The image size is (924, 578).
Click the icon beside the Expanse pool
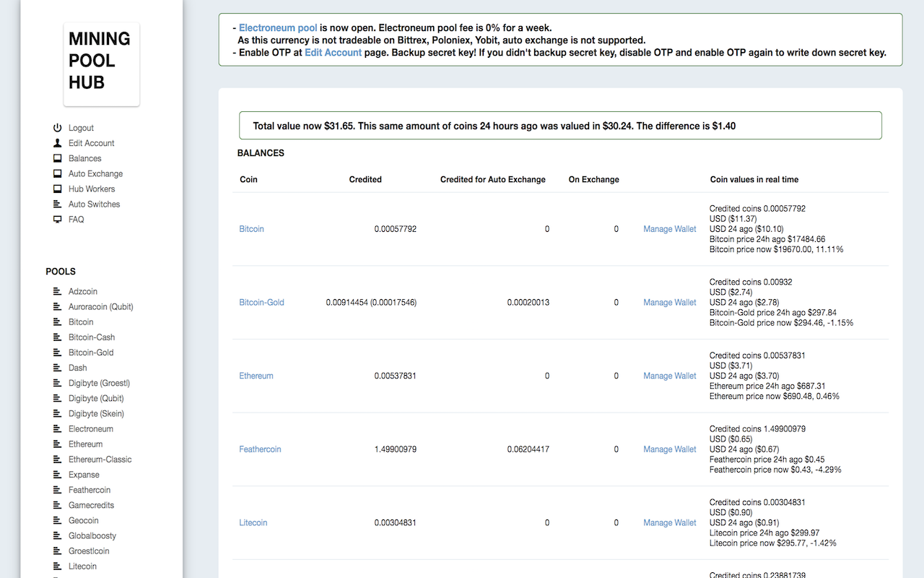[x=58, y=475]
